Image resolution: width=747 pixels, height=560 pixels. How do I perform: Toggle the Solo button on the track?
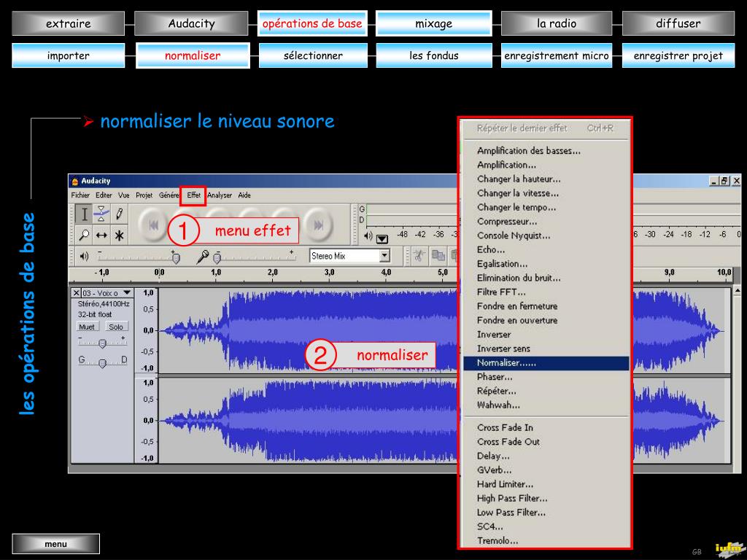pos(116,327)
